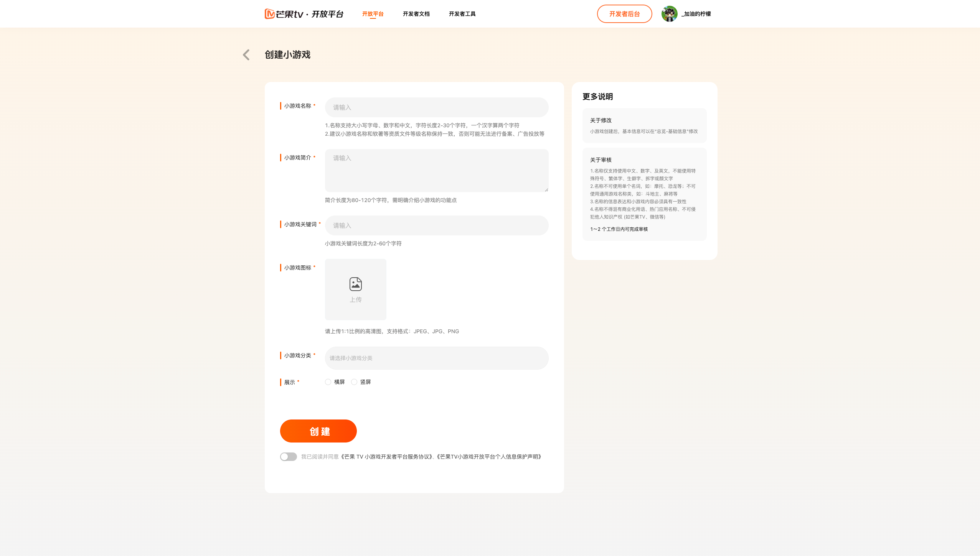
Task: Click the user avatar picture
Action: pos(669,14)
